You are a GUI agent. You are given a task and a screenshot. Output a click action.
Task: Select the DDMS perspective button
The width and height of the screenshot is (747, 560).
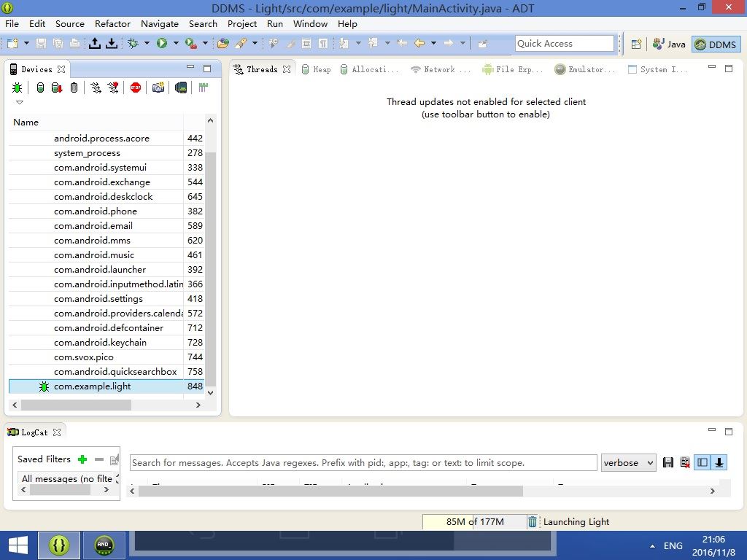[716, 44]
